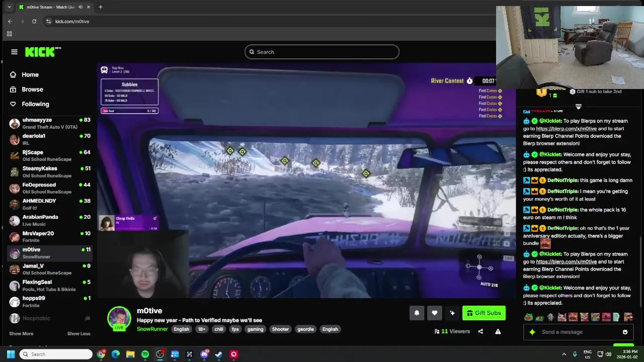Screen dimensions: 644x362
Task: Show hidden system tray icons
Action: (x=564, y=354)
